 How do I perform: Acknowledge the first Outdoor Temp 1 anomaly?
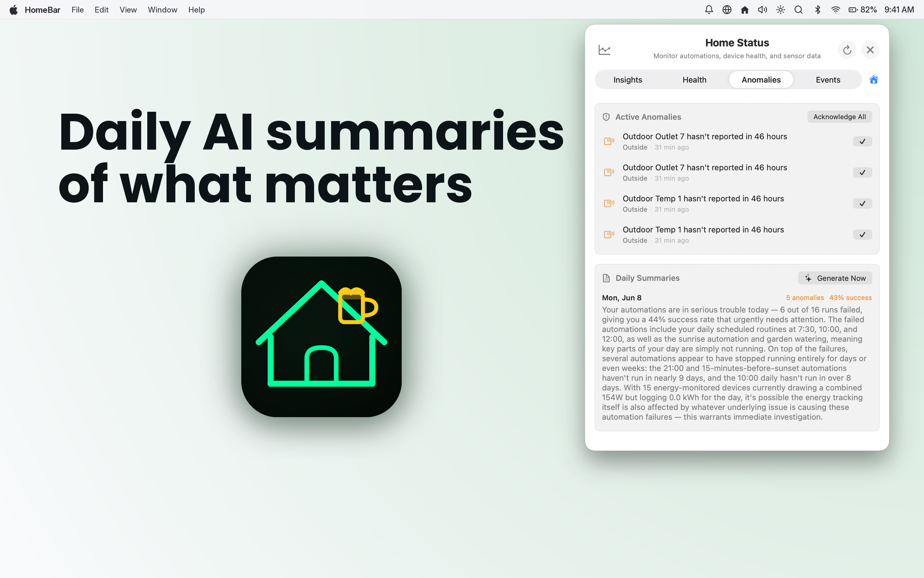click(x=862, y=203)
